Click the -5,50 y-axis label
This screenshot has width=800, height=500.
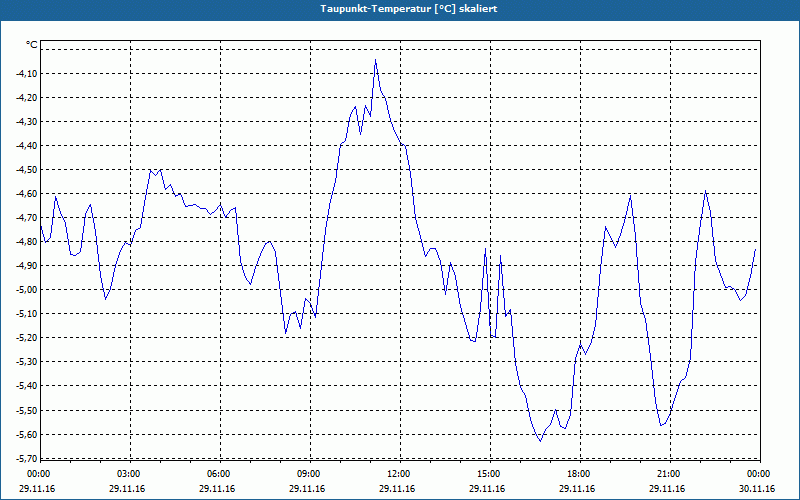click(27, 410)
